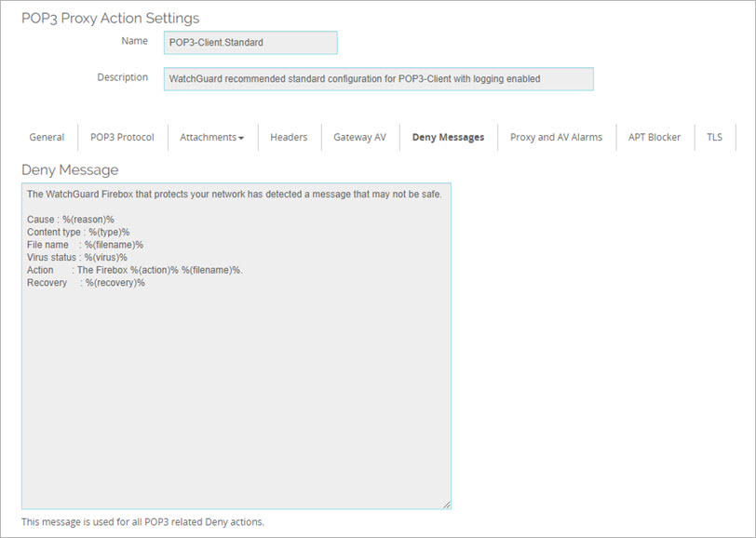Click the Deny Messages tab

pos(448,137)
